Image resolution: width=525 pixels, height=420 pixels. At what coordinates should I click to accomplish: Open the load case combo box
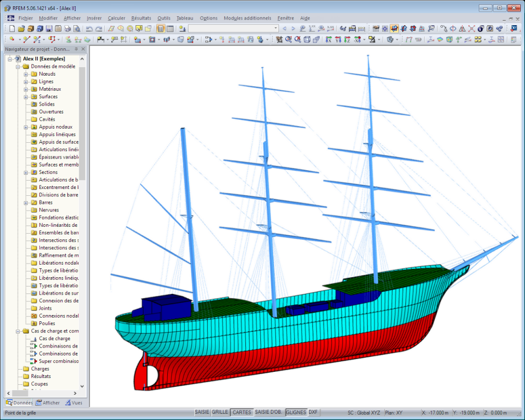click(x=234, y=29)
